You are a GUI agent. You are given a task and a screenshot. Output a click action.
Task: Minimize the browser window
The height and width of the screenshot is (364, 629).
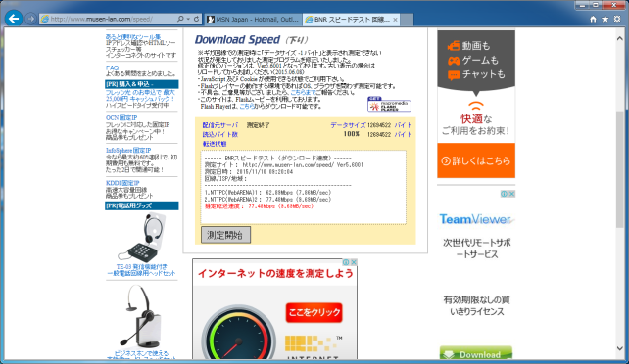[582, 5]
